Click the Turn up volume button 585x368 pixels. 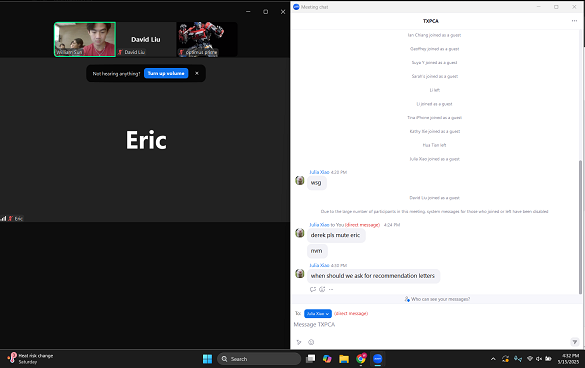coord(166,74)
